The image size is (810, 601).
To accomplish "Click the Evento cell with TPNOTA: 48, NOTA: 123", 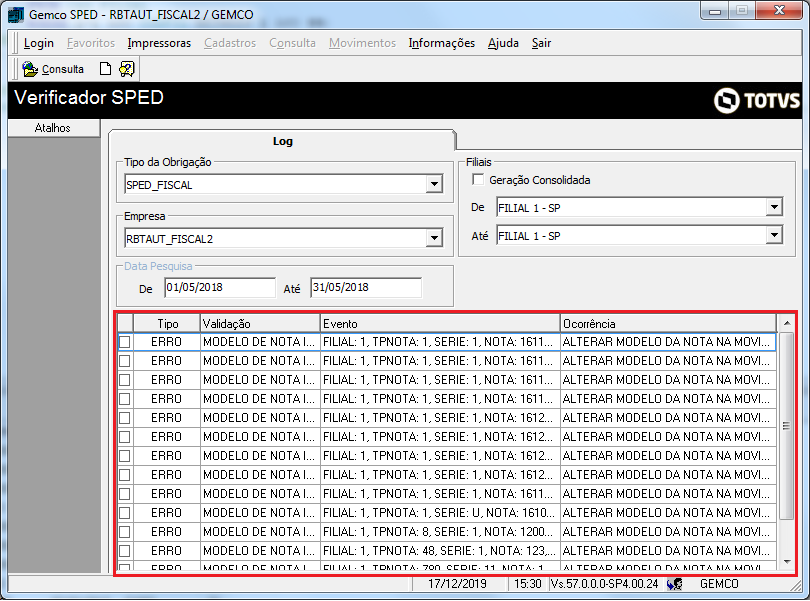I will [x=440, y=551].
